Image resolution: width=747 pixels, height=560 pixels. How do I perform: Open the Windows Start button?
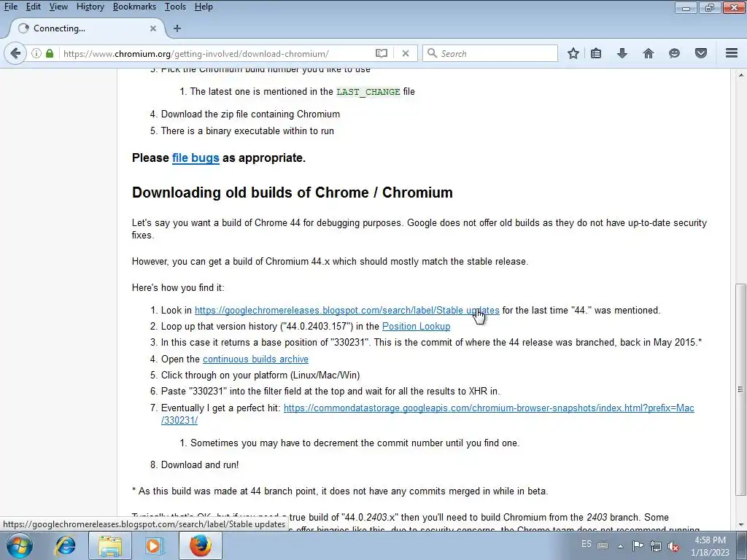[19, 545]
